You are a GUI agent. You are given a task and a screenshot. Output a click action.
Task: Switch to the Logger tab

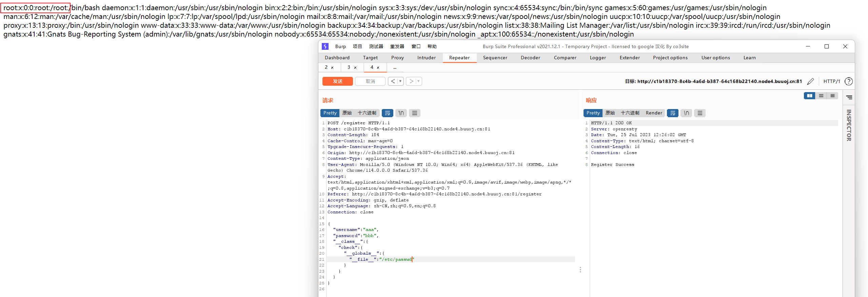coord(598,58)
